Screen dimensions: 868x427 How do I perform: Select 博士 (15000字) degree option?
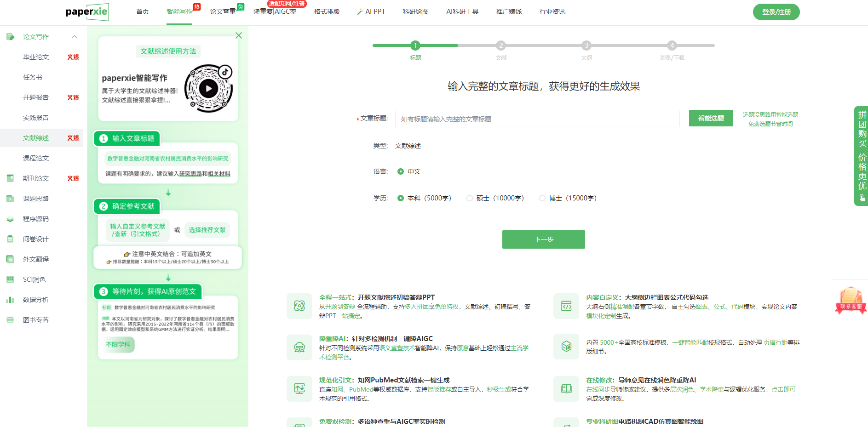(x=542, y=198)
